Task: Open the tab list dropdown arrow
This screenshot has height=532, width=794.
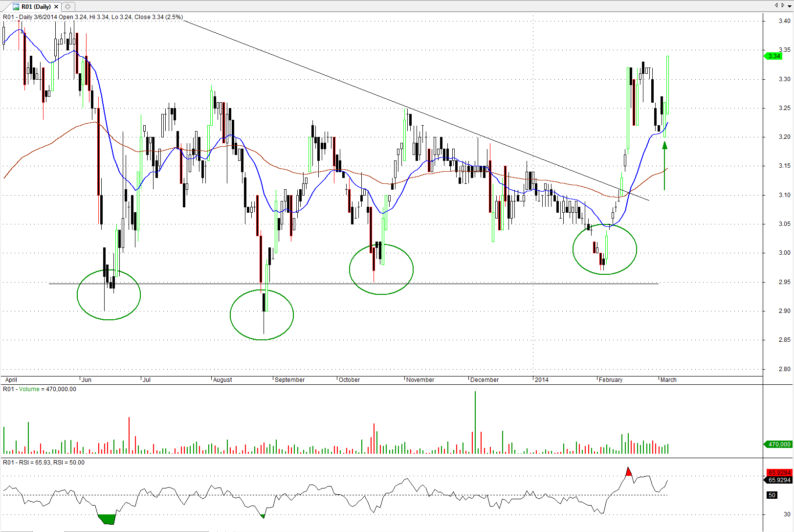Action: pos(789,5)
